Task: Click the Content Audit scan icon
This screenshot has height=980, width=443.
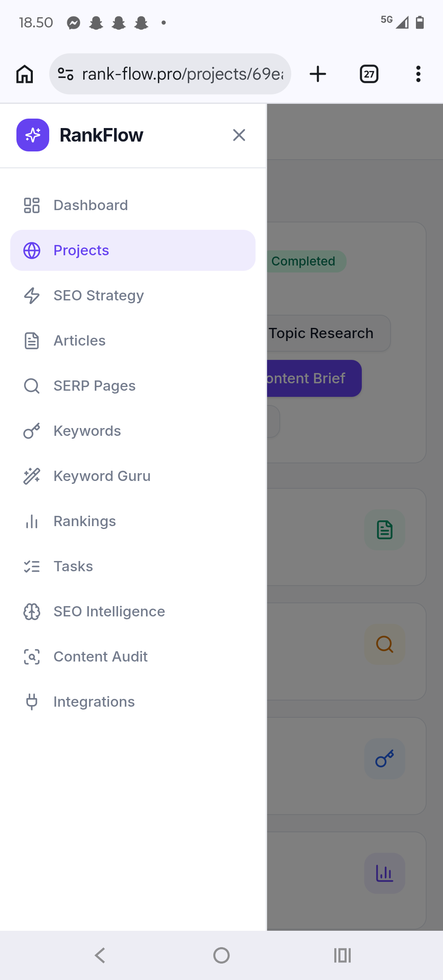Action: (x=32, y=657)
